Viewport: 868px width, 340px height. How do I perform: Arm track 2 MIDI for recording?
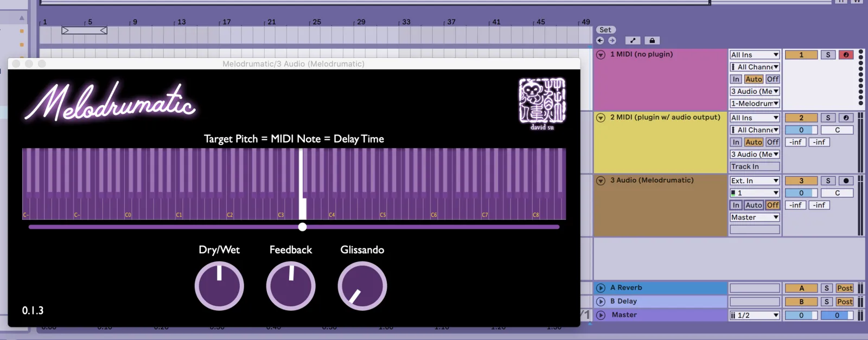846,118
